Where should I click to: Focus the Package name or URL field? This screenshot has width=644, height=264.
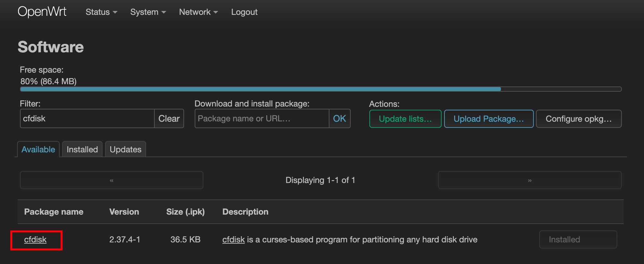click(261, 118)
